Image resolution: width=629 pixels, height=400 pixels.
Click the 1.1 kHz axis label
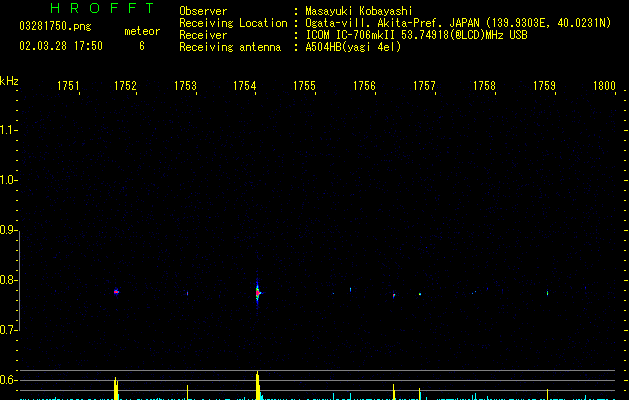[x=8, y=130]
